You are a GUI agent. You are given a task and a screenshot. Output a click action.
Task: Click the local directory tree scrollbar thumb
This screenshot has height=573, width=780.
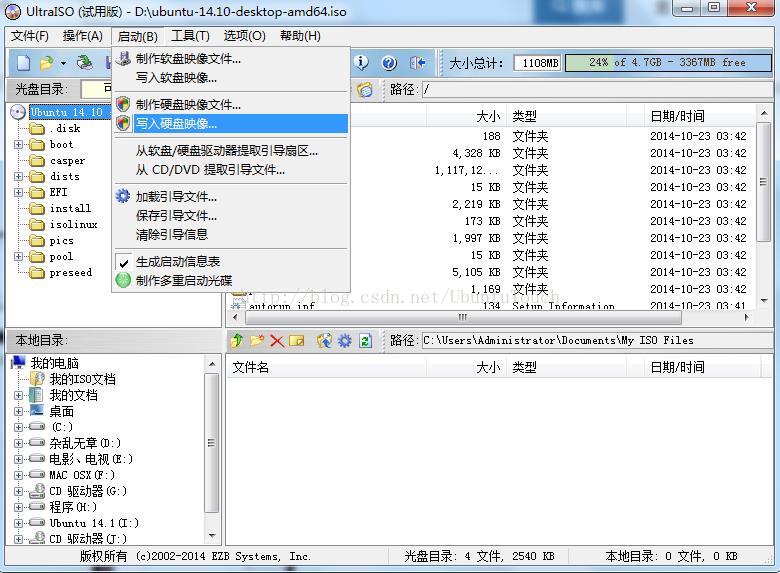(x=212, y=443)
